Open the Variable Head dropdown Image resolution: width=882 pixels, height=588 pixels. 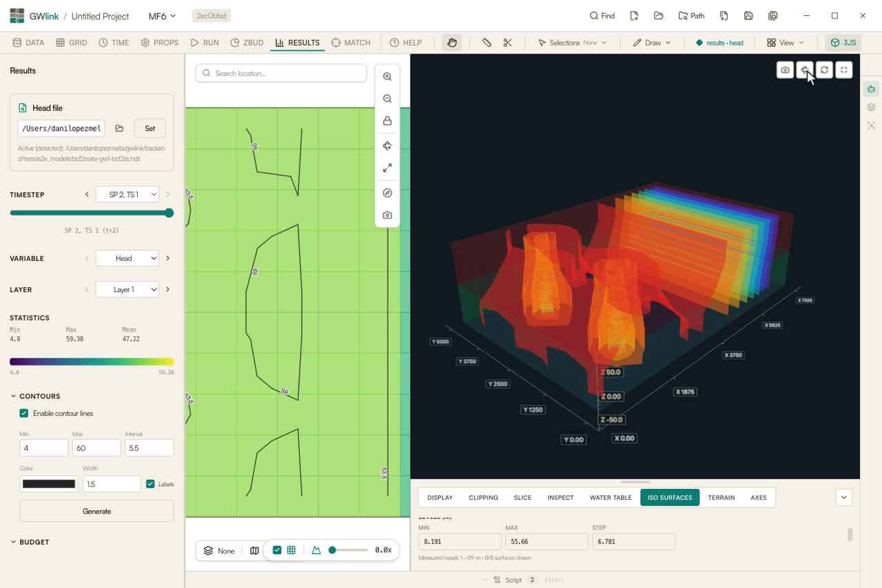tap(127, 258)
